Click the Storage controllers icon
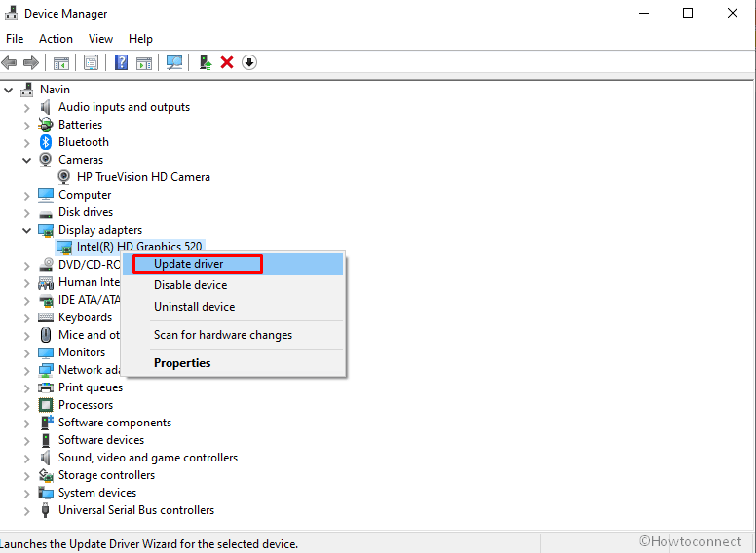Image resolution: width=756 pixels, height=553 pixels. (x=46, y=475)
